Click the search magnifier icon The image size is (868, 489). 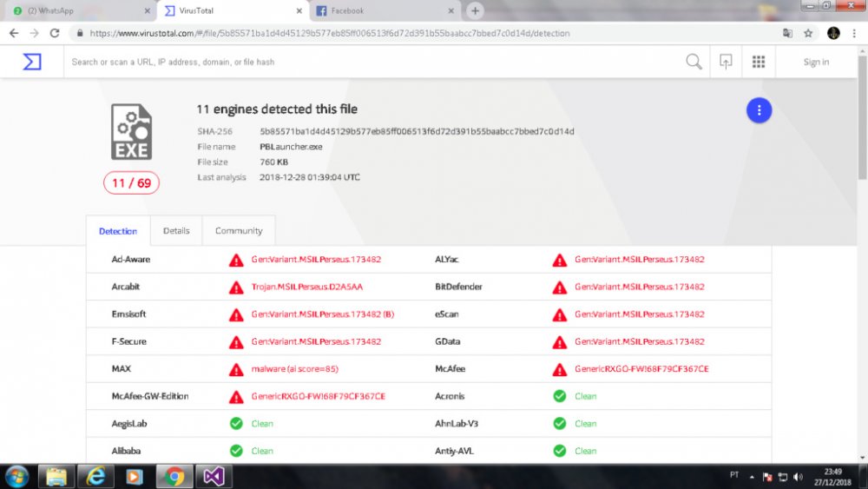click(x=694, y=62)
